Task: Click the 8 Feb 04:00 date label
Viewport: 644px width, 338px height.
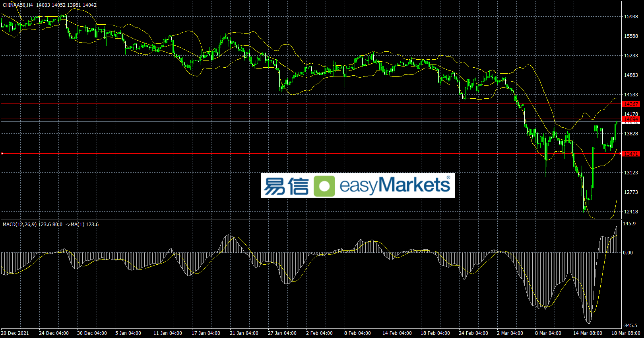Action: (x=357, y=333)
